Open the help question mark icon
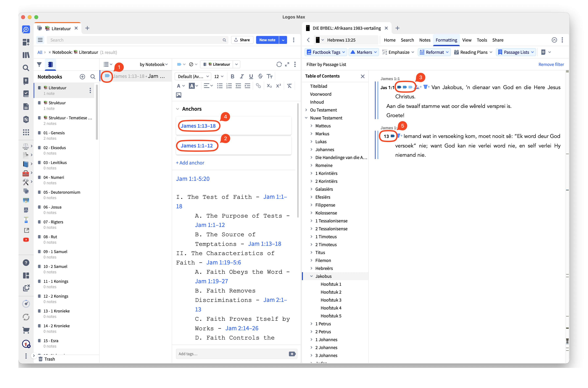 [x=26, y=263]
